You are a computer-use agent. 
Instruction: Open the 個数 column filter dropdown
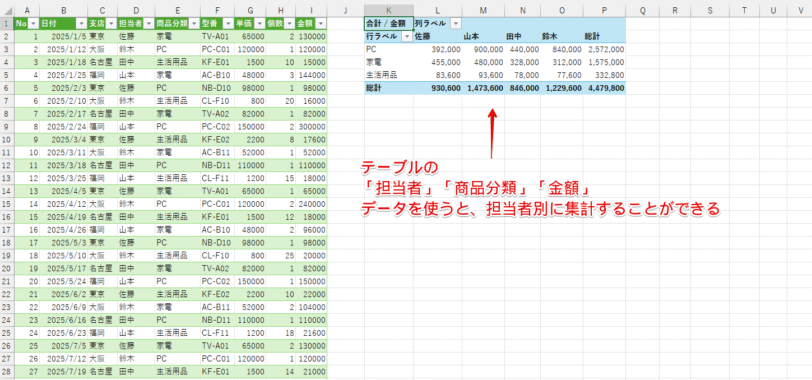pos(290,23)
